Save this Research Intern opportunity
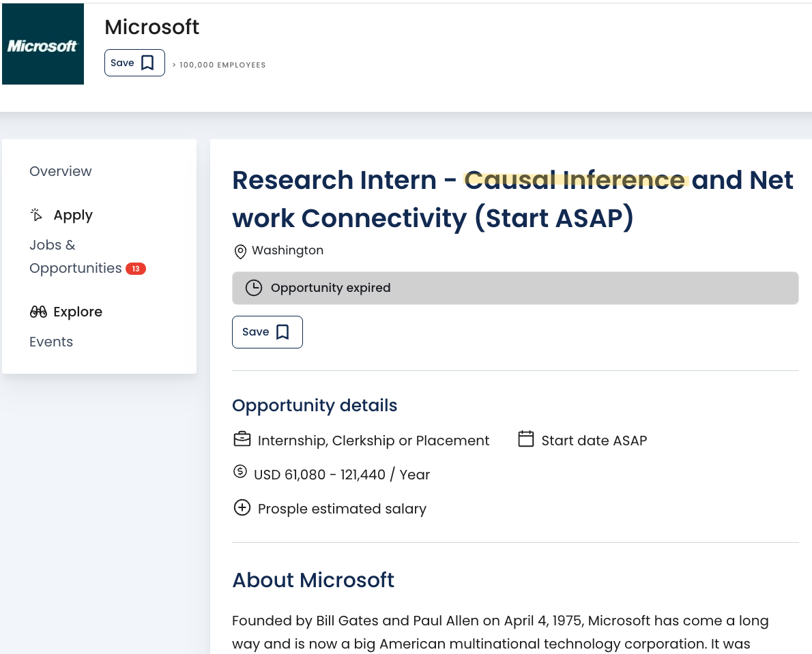Viewport: 812px width, 654px height. pyautogui.click(x=267, y=332)
